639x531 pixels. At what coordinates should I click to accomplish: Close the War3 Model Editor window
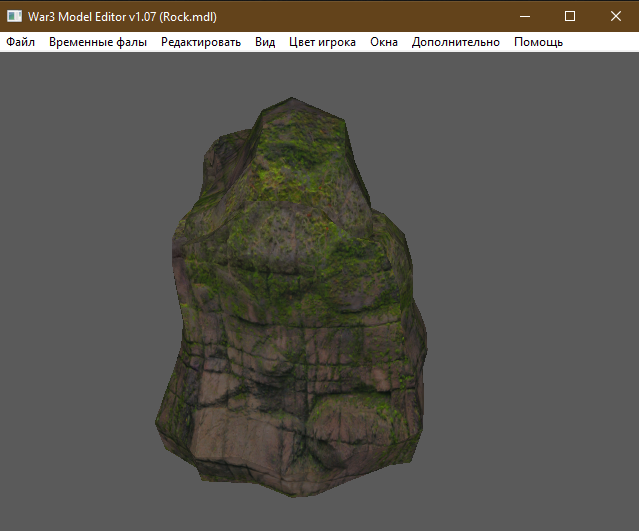[615, 16]
